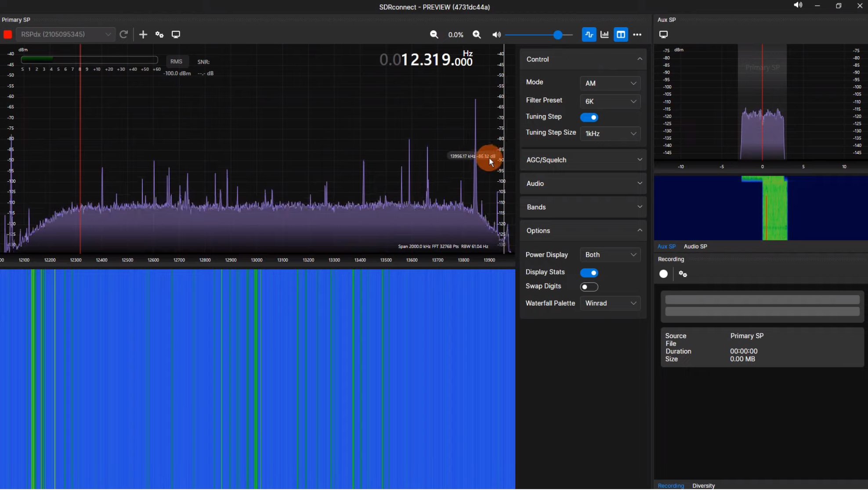Zoom in the spectrum with plus magnifier
This screenshot has height=490, width=868.
point(477,34)
